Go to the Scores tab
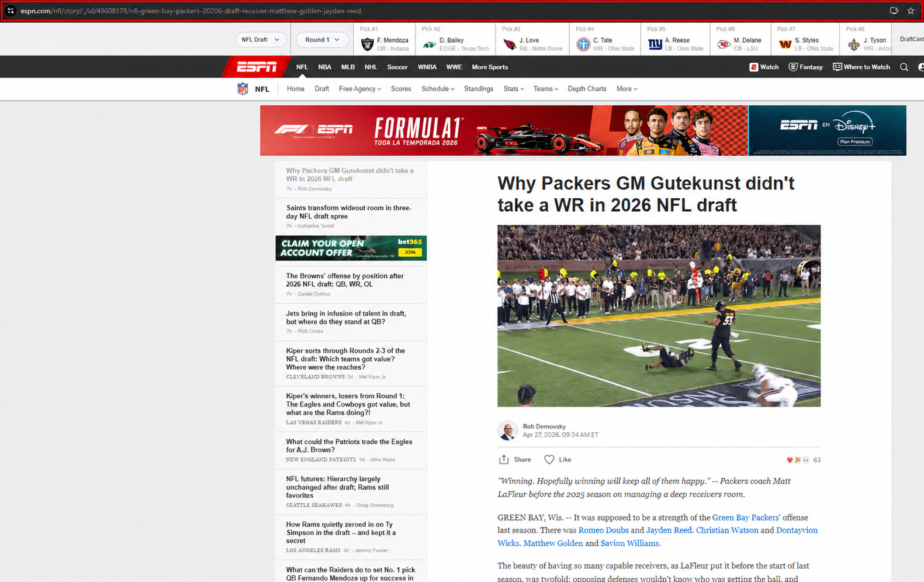Screen dimensions: 924x582 pyautogui.click(x=401, y=89)
